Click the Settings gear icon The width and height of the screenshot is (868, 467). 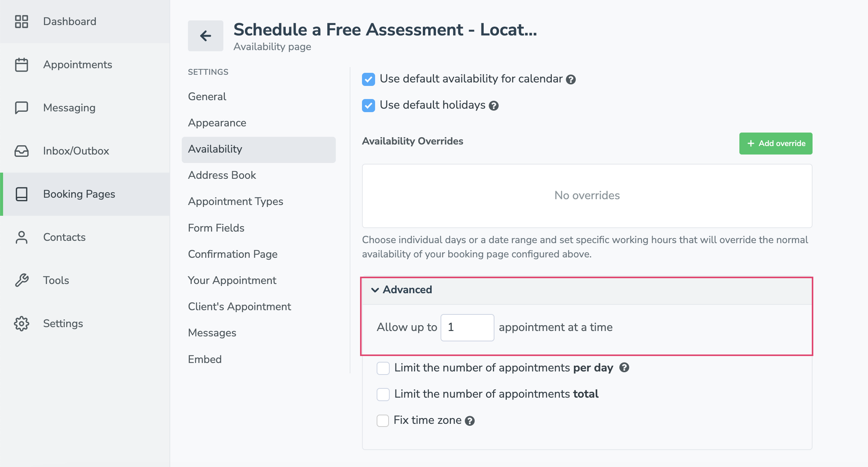[22, 324]
